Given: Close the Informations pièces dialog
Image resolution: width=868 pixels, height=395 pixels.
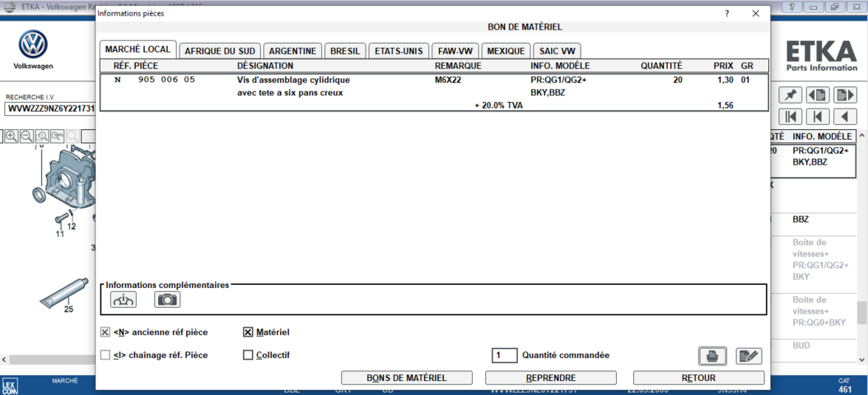Looking at the screenshot, I should pos(756,14).
